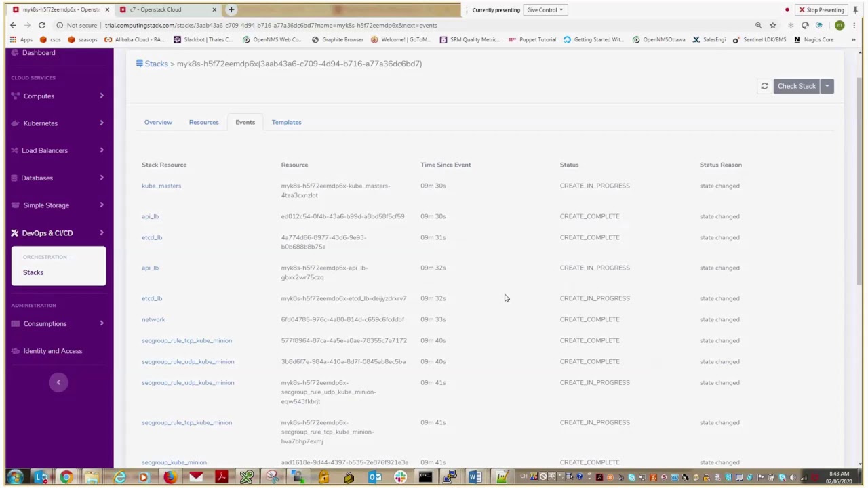Collapse the DevOps & CI/CD sidebar menu
This screenshot has width=868, height=488.
(x=58, y=232)
